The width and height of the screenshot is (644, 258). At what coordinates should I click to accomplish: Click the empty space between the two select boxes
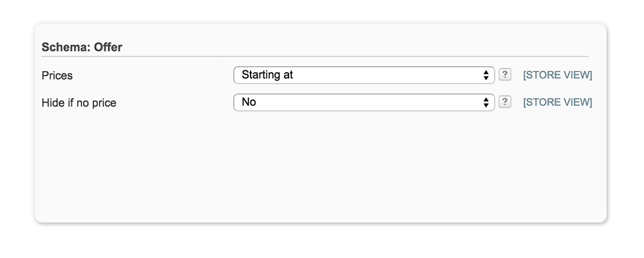click(363, 88)
